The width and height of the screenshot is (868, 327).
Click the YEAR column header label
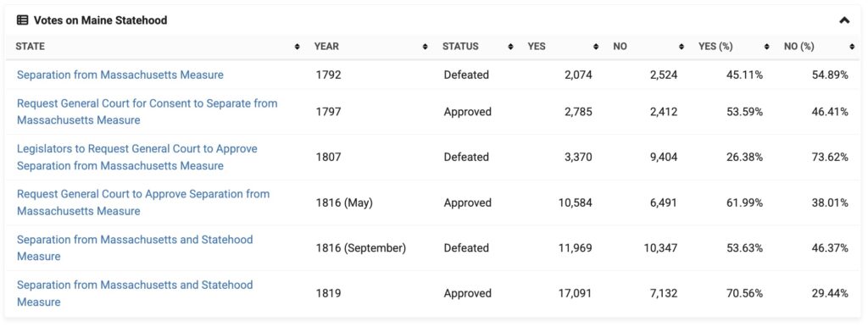click(326, 47)
